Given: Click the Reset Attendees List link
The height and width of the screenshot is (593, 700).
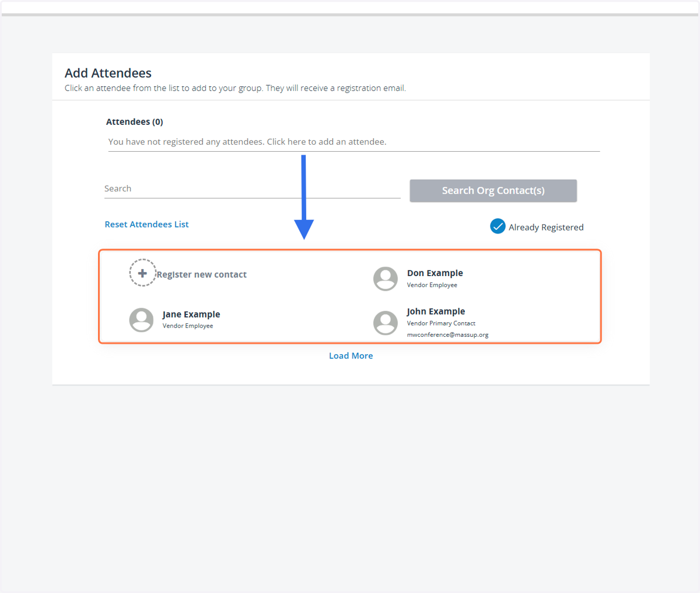Looking at the screenshot, I should [x=146, y=224].
